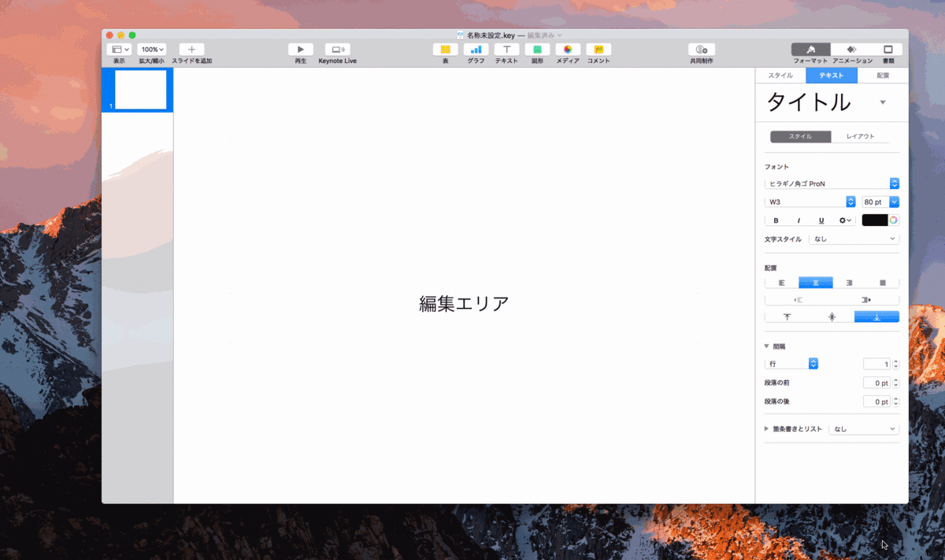
Task: Collapse the 間隔 spacing section
Action: pyautogui.click(x=766, y=346)
